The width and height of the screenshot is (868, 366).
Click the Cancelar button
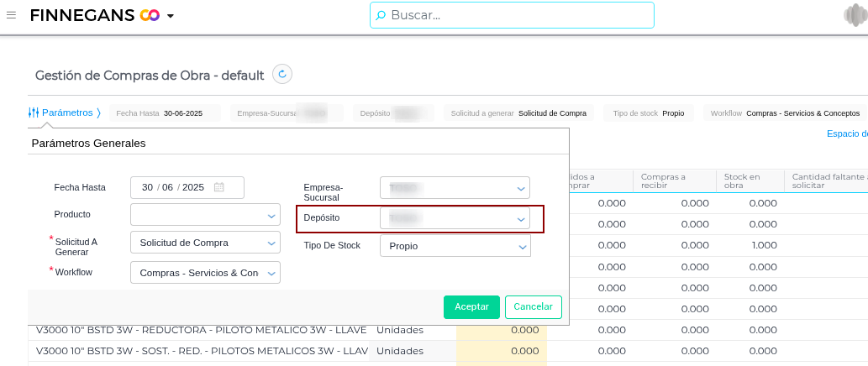533,307
